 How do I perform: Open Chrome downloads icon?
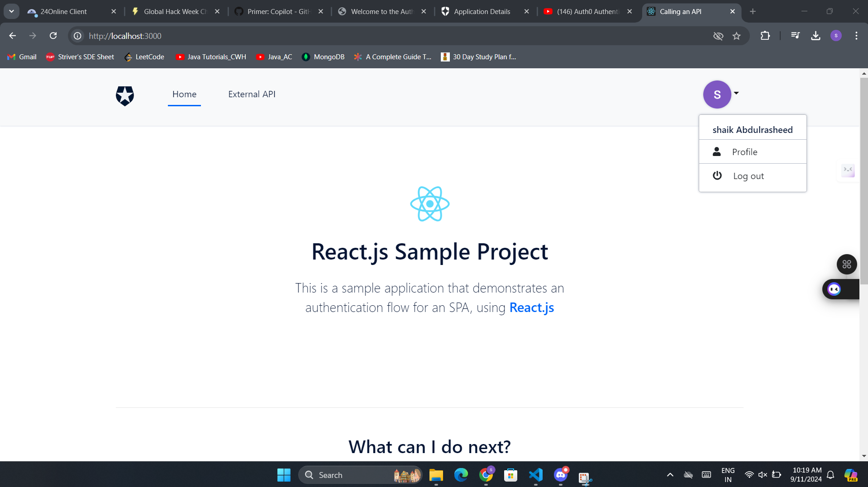816,36
